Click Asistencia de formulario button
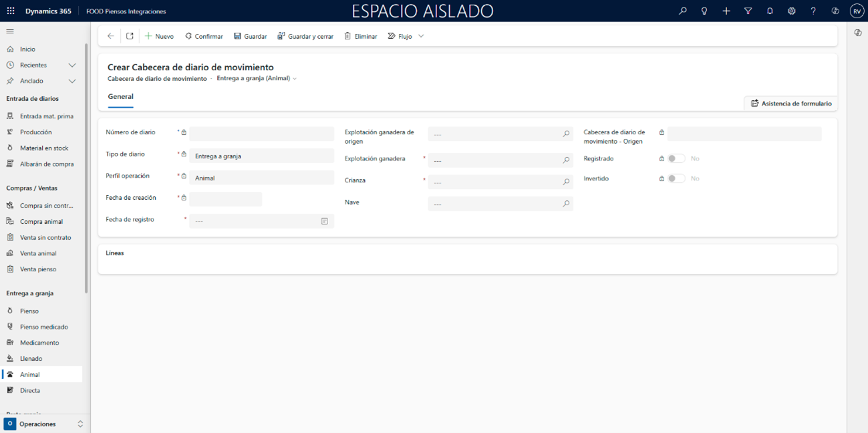Image resolution: width=868 pixels, height=433 pixels. point(791,104)
